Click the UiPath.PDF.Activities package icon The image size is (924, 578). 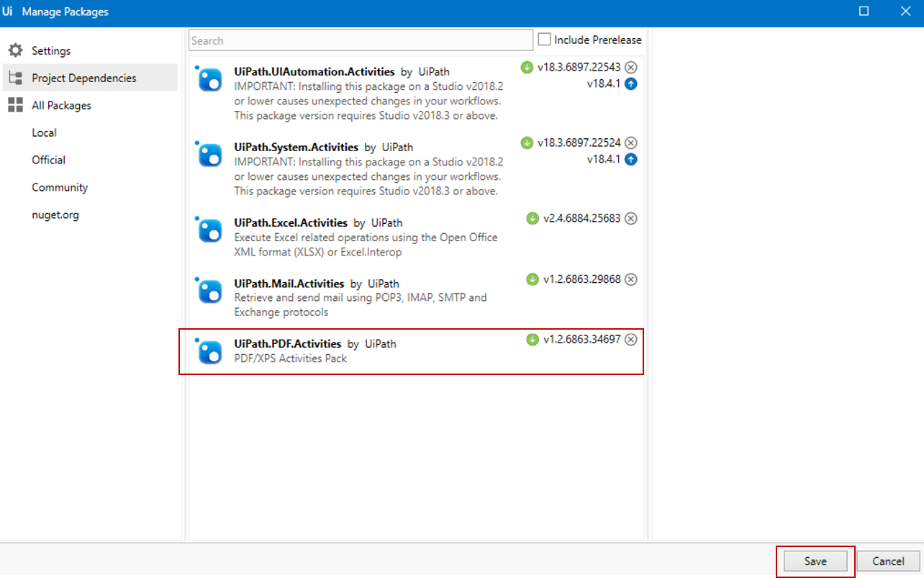[x=209, y=351]
